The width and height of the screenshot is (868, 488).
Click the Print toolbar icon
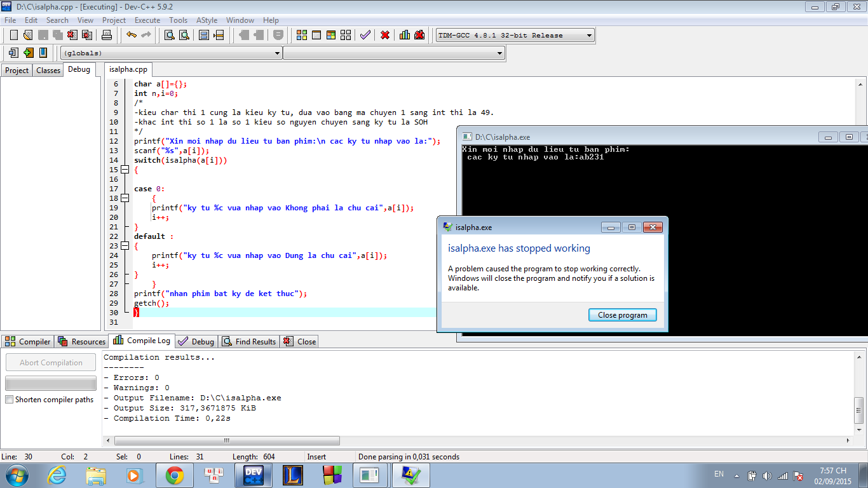tap(107, 35)
